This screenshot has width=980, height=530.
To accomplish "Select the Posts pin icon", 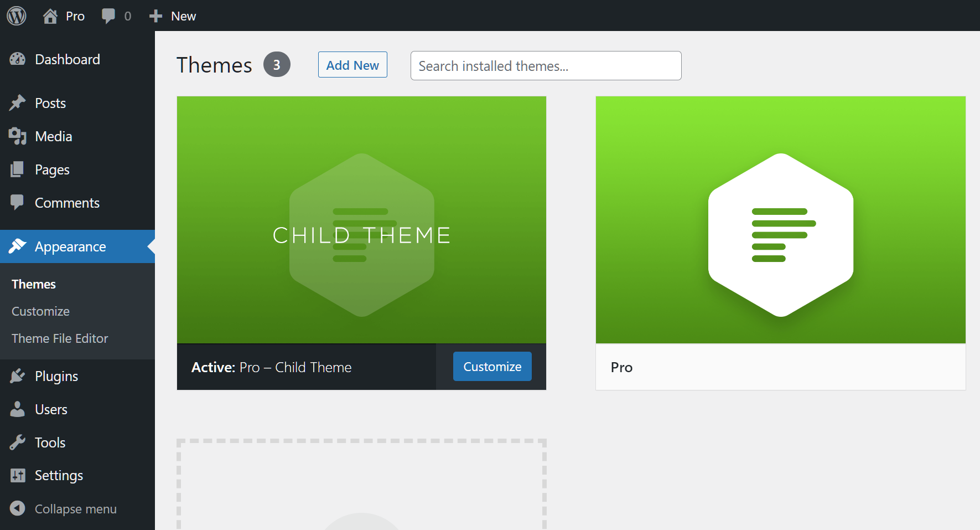I will click(18, 102).
